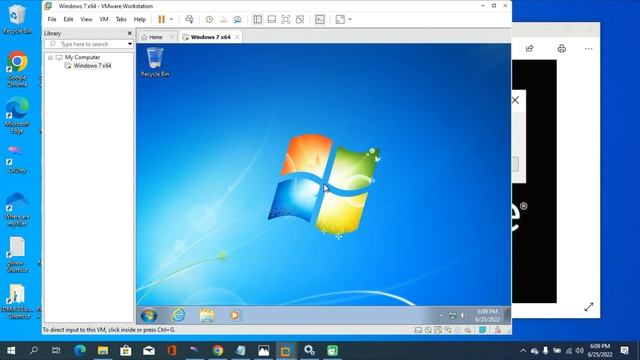Open the Tabs menu
640x360 pixels.
(x=121, y=19)
